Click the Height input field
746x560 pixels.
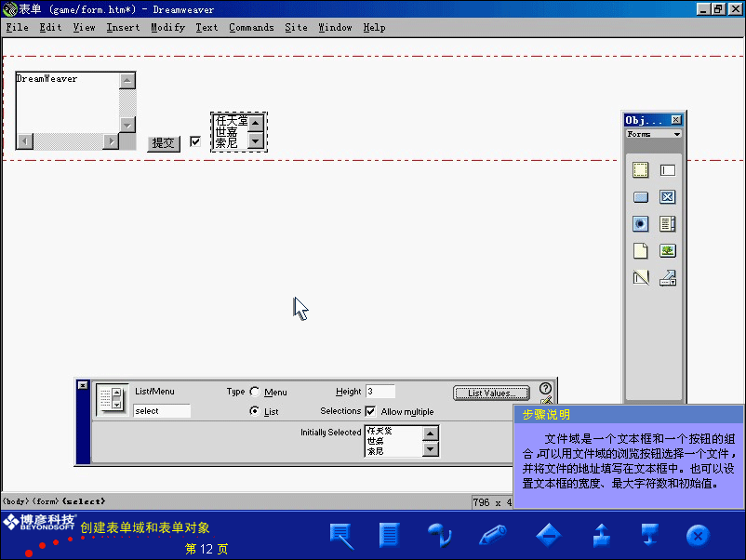click(380, 392)
